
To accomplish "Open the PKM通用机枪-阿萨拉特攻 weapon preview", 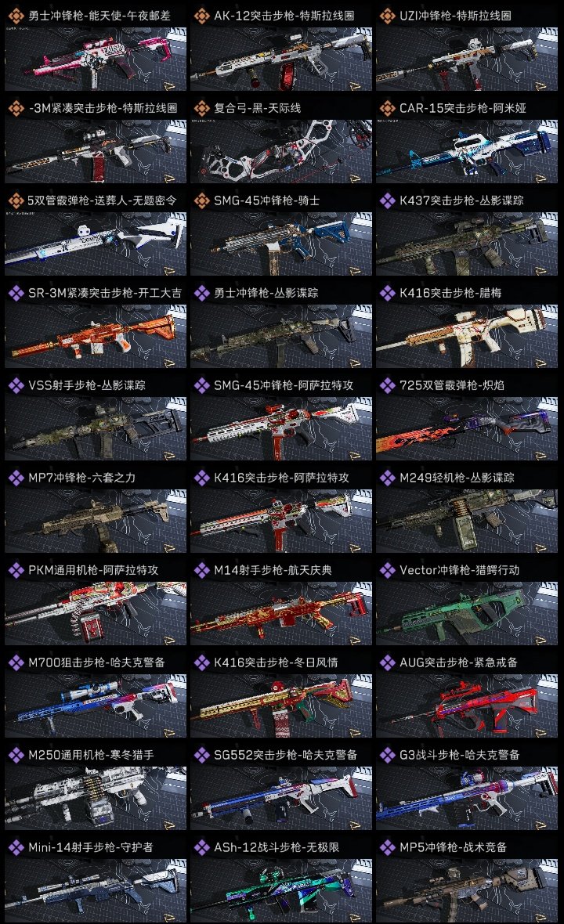I will (x=96, y=613).
